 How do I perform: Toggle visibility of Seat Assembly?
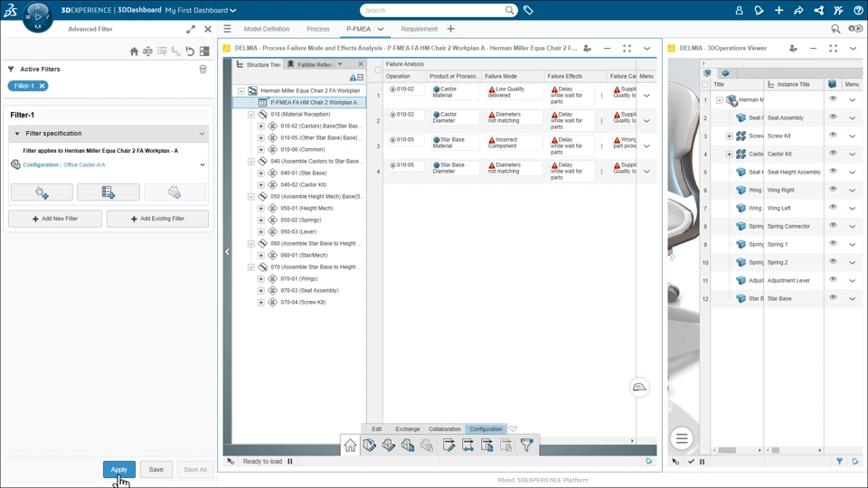tap(833, 117)
